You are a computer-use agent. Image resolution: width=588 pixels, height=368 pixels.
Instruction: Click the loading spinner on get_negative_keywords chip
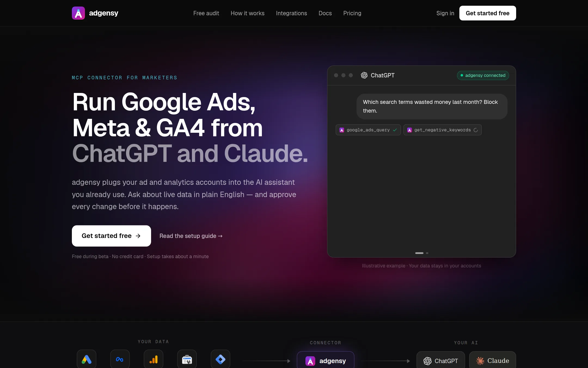476,130
